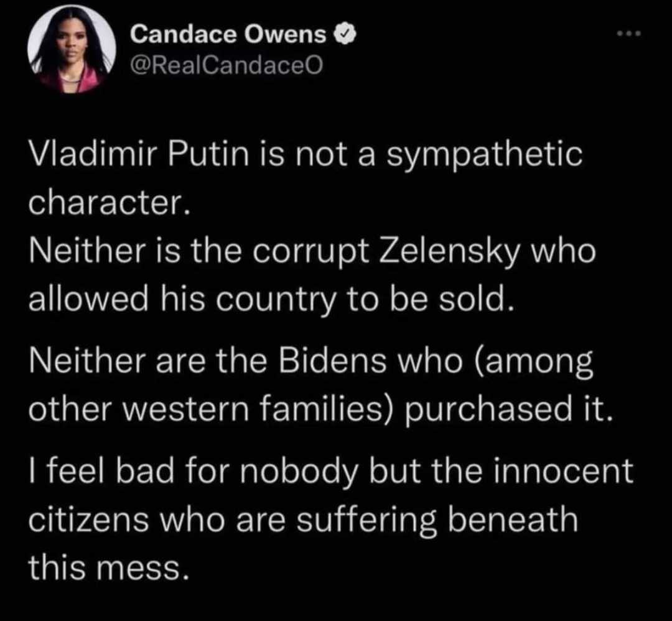Click the Candace Owens display name
Image resolution: width=672 pixels, height=621 pixels.
click(228, 34)
